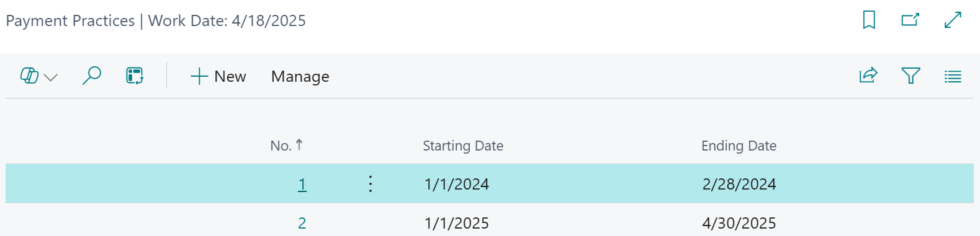980x236 pixels.
Task: Click the search magnifier icon
Action: (92, 76)
